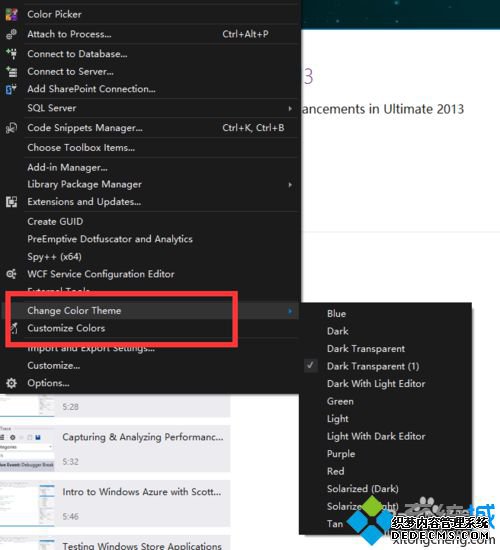The width and height of the screenshot is (500, 550).
Task: Choose Attach to Process menu item
Action: click(x=69, y=34)
